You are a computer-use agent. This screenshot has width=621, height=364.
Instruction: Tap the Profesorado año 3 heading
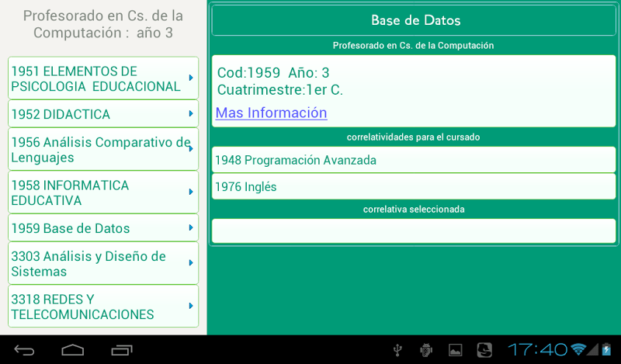click(x=103, y=24)
